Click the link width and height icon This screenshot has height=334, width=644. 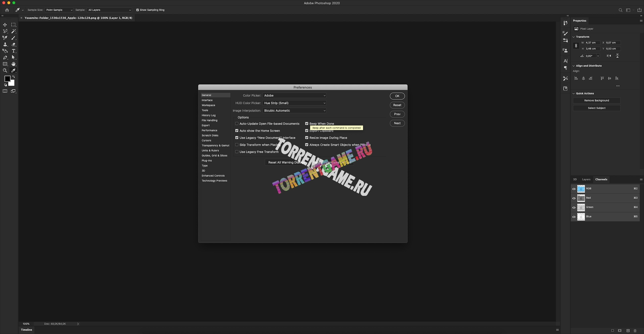[x=576, y=46]
